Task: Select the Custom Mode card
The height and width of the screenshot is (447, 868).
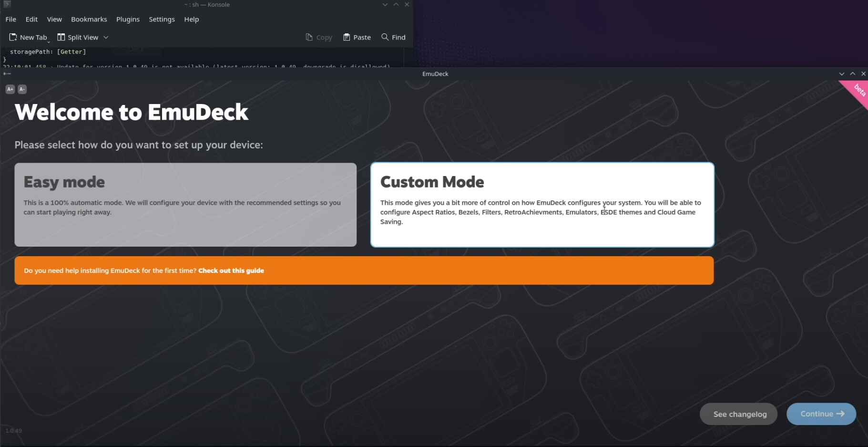Action: 542,205
